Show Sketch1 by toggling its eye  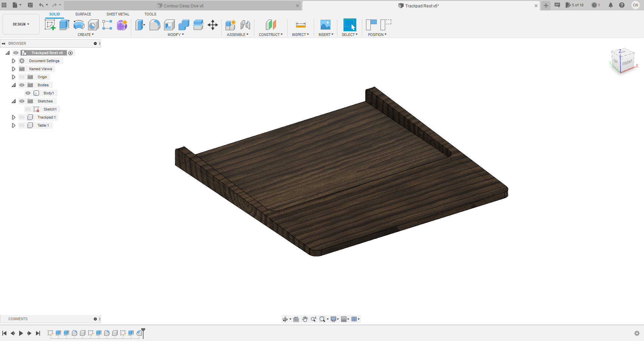point(28,109)
